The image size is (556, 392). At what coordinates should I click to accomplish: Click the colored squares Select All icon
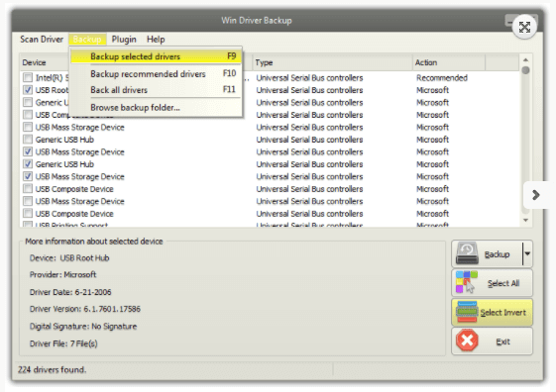coord(466,282)
